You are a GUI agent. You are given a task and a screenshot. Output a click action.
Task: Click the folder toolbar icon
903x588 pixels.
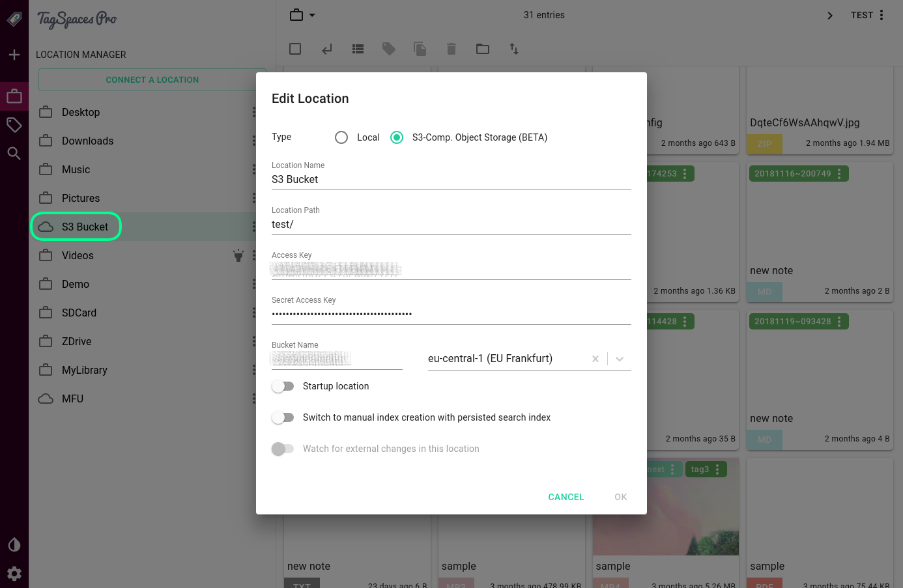[x=483, y=49]
